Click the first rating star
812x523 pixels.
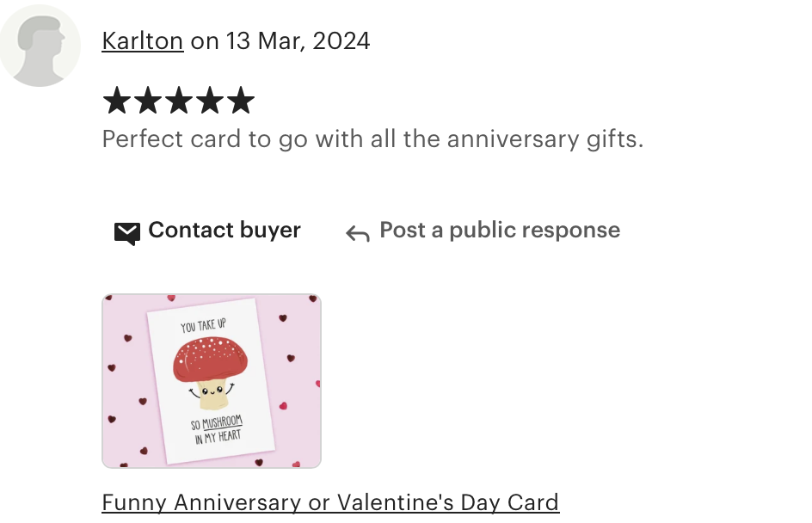[117, 100]
